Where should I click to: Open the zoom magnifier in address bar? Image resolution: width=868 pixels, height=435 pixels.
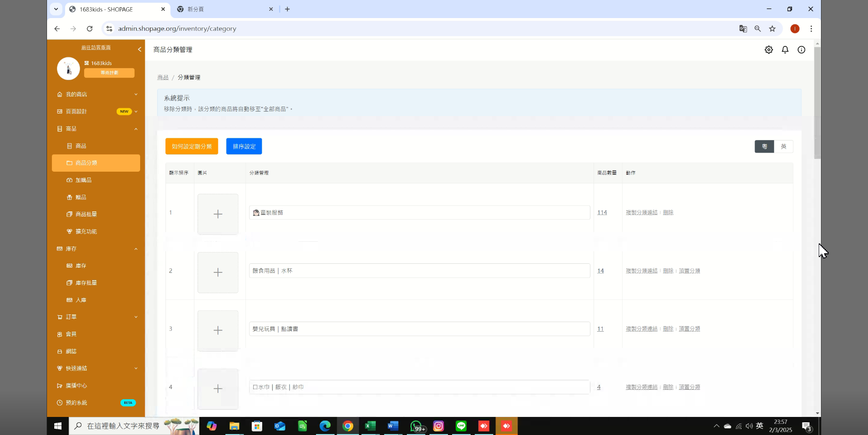[x=758, y=28]
